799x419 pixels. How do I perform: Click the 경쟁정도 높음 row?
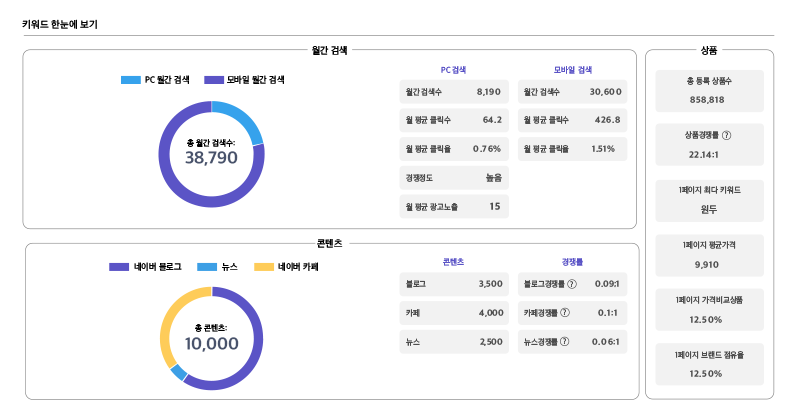[454, 178]
